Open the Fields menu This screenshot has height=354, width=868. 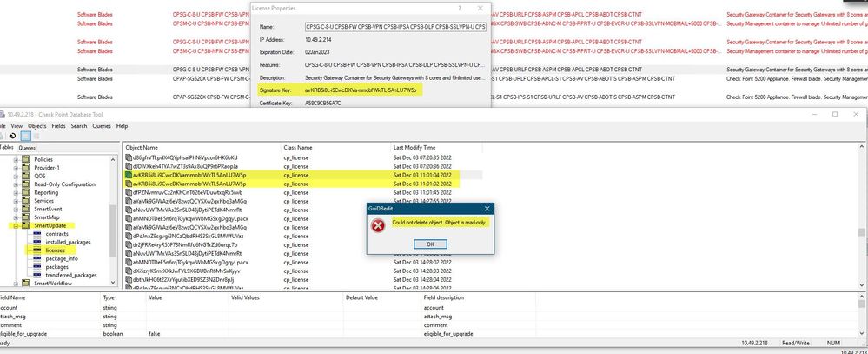click(59, 126)
